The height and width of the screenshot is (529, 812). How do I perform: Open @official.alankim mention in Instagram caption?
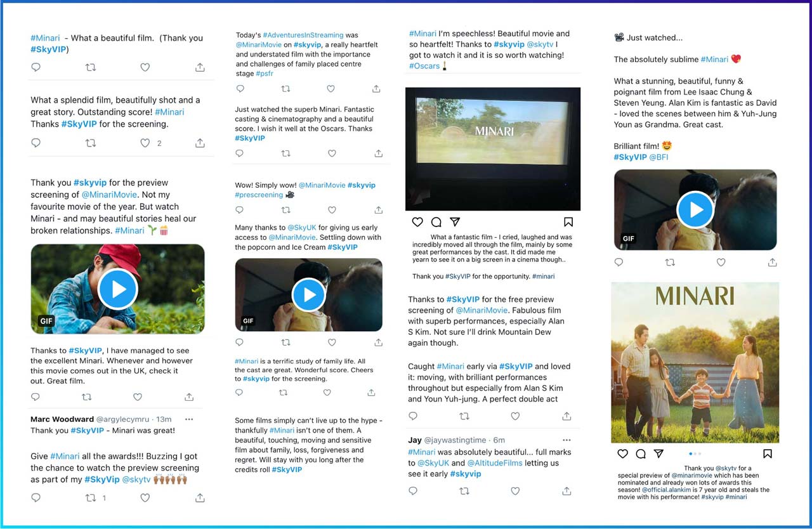point(666,490)
